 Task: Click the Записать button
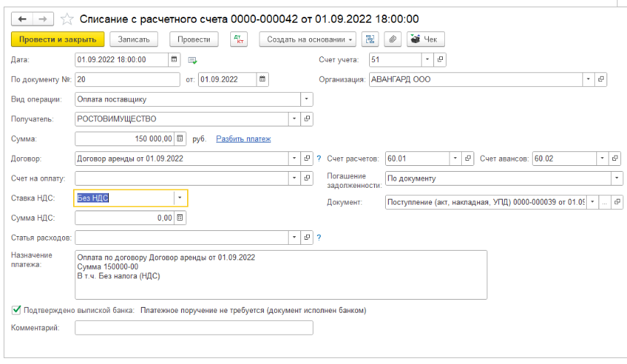pyautogui.click(x=134, y=39)
